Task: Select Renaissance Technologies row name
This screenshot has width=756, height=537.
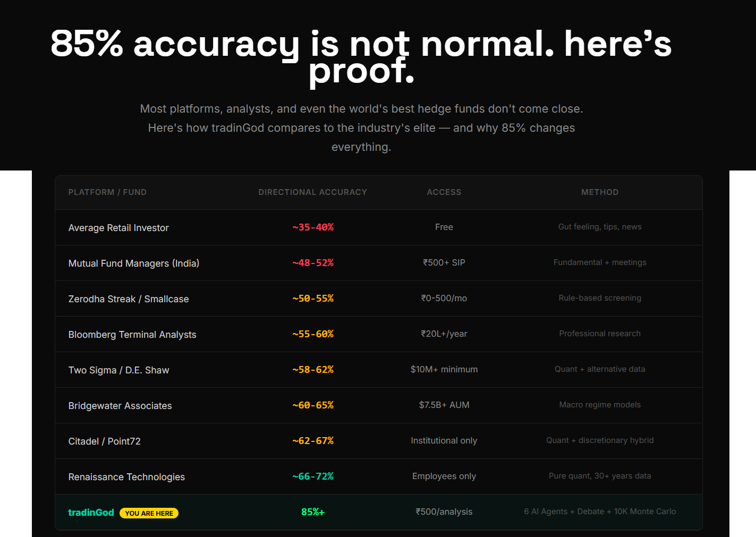Action: (126, 477)
